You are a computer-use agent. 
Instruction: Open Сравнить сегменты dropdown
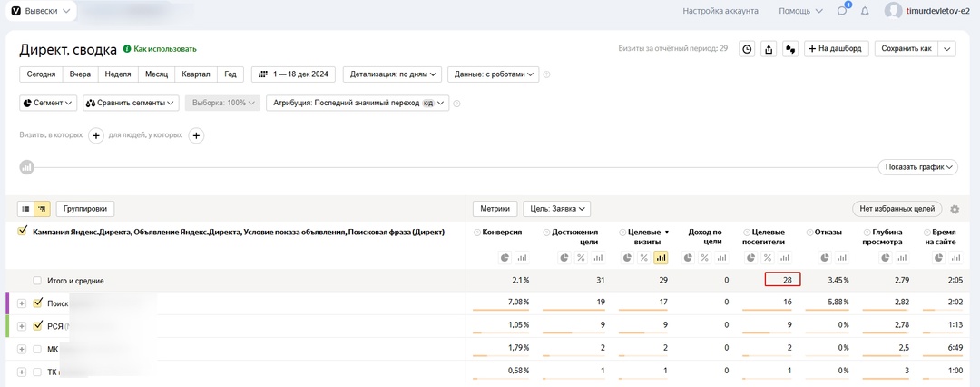coord(132,103)
